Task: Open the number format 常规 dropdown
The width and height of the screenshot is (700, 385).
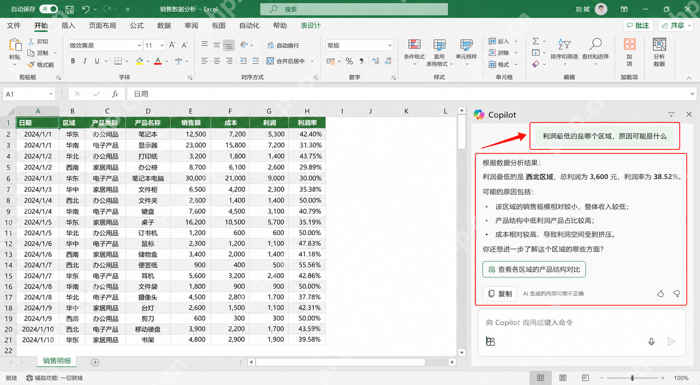Action: [389, 45]
